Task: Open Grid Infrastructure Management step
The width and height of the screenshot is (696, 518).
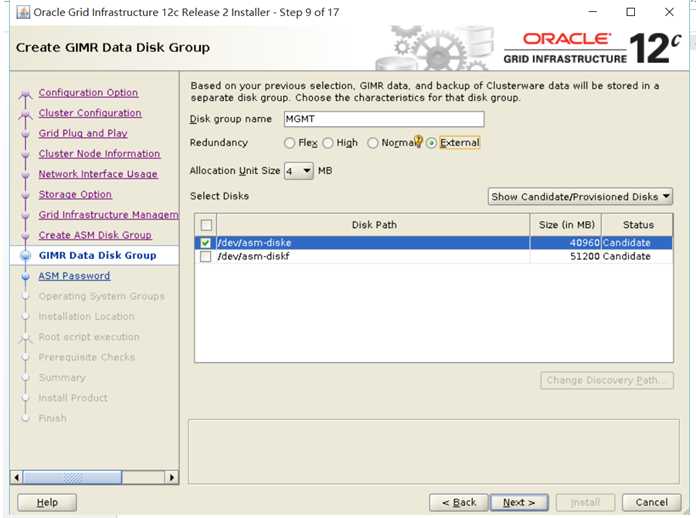Action: tap(108, 215)
